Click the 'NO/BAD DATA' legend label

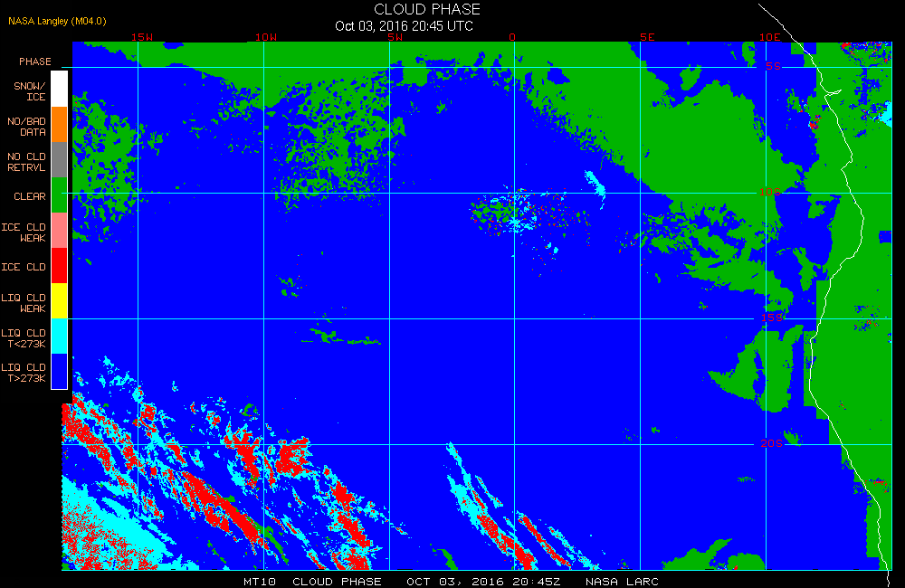tap(26, 127)
